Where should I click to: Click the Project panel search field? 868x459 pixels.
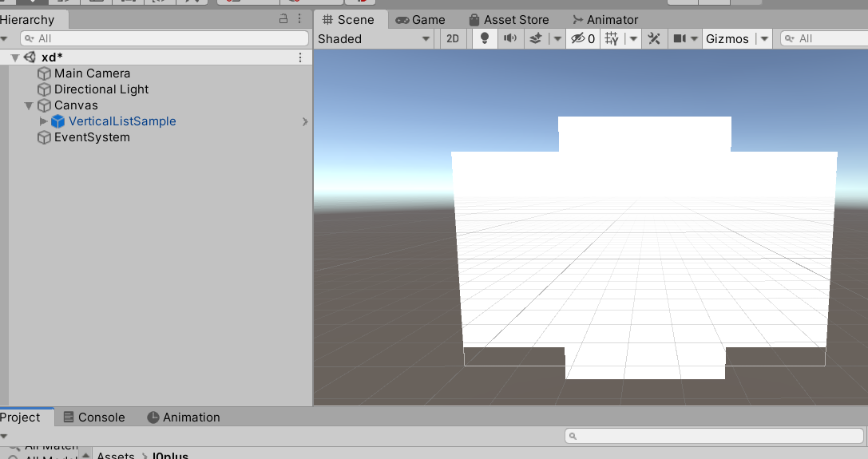(714, 436)
